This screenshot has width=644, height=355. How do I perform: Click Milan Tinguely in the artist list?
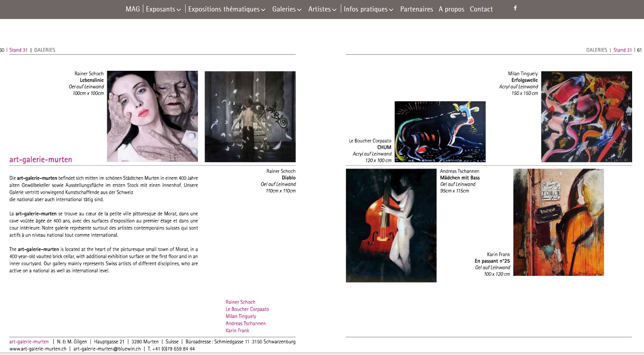pyautogui.click(x=241, y=316)
